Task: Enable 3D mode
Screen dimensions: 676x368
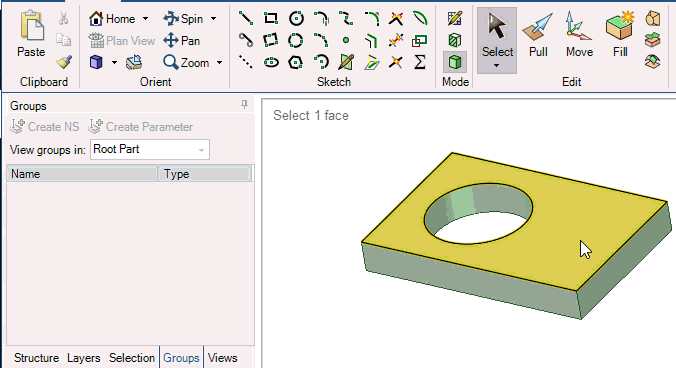Action: click(x=454, y=62)
